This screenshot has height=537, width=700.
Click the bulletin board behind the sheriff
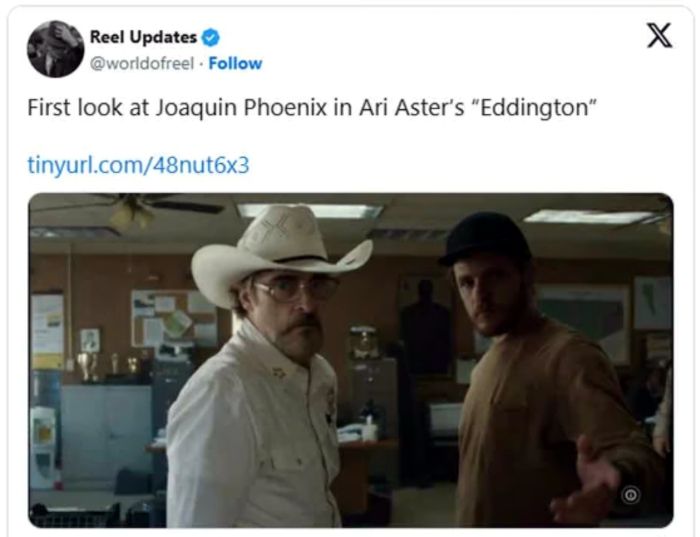174,318
